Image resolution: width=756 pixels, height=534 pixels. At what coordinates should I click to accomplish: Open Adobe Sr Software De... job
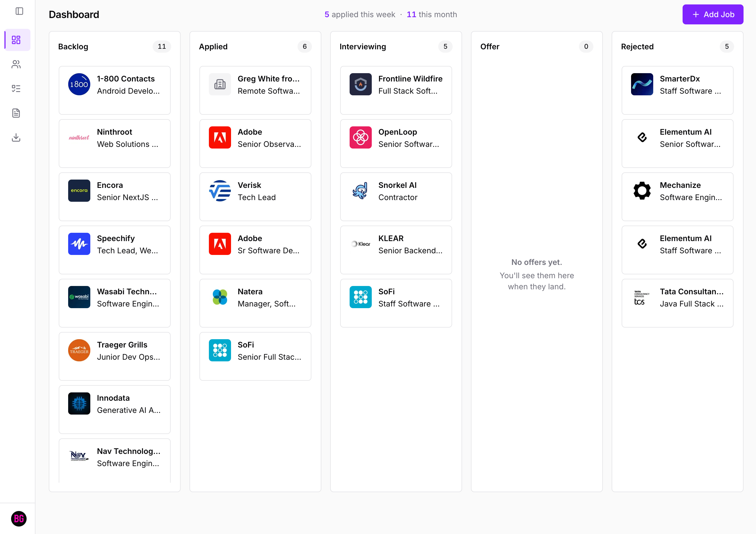pos(255,250)
